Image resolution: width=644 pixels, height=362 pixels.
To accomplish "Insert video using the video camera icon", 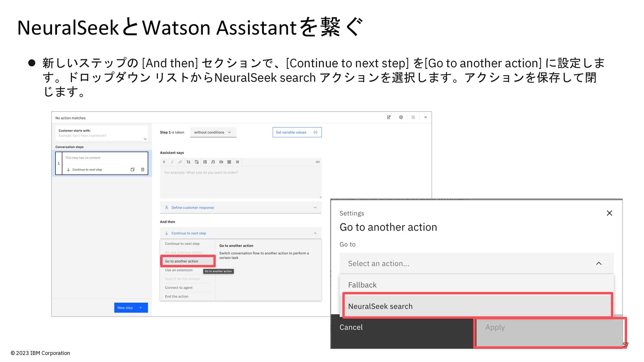I will 221,162.
